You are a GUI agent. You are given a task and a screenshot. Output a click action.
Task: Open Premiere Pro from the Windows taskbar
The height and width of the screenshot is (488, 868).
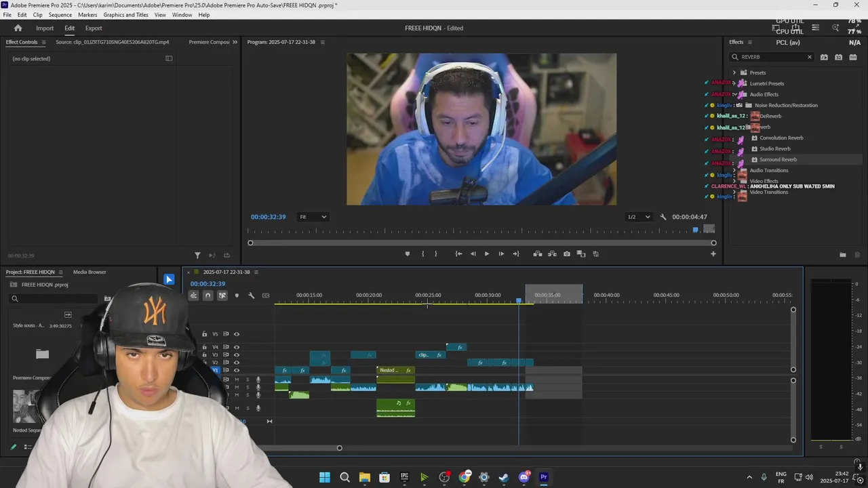[543, 477]
